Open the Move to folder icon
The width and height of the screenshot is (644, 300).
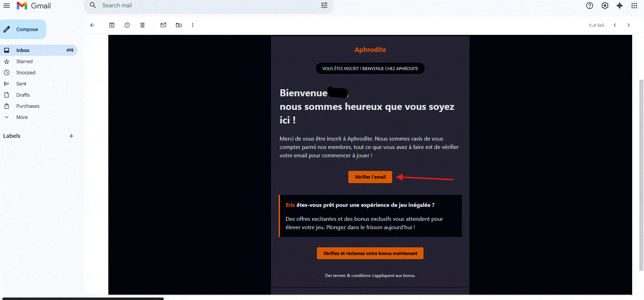pyautogui.click(x=179, y=25)
